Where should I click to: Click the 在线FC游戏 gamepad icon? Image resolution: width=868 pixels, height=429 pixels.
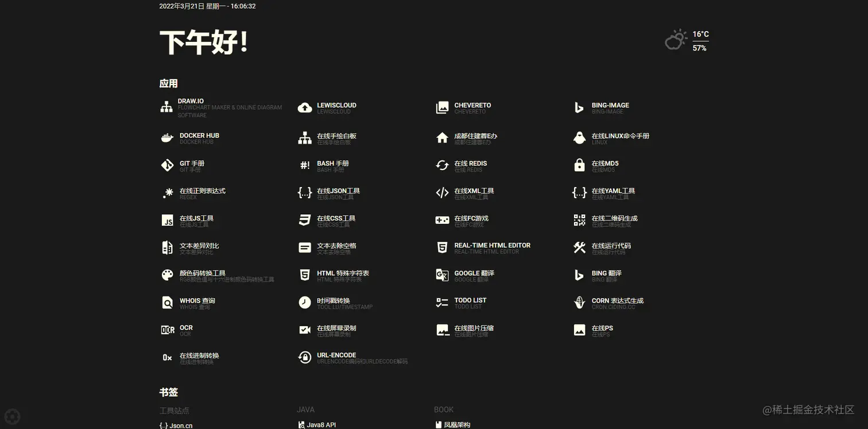[x=442, y=221]
